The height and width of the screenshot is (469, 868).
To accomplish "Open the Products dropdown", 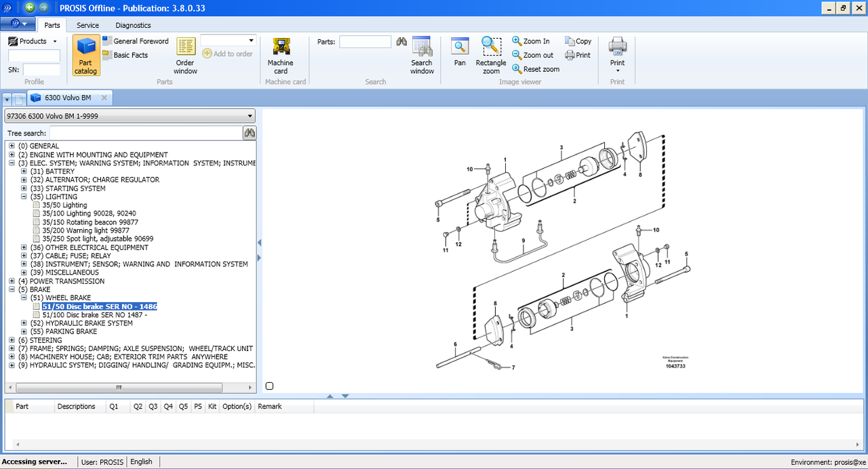I will [x=33, y=41].
